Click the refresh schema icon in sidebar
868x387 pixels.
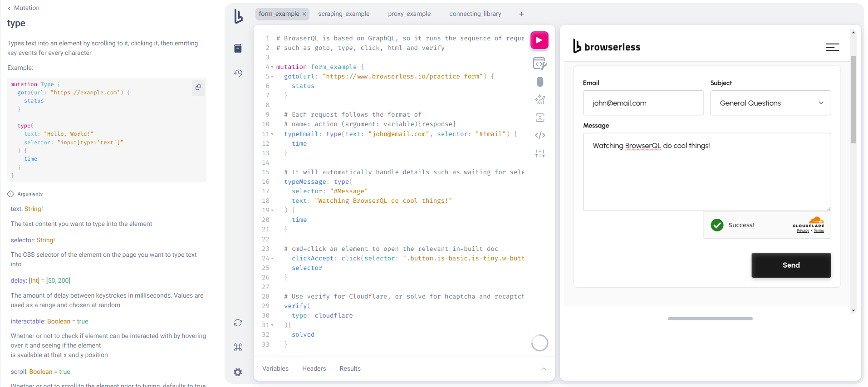click(x=238, y=323)
